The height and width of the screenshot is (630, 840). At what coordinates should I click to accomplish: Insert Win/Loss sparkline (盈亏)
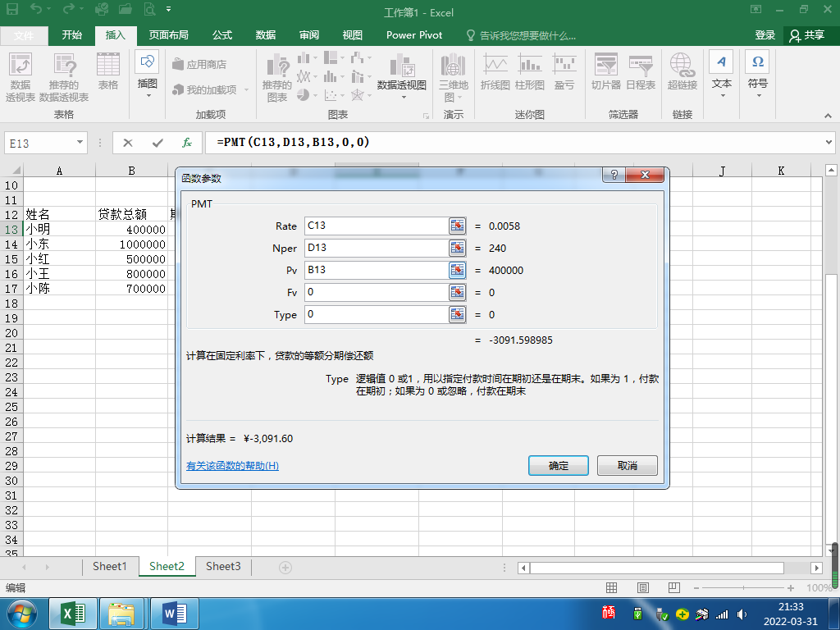click(564, 71)
